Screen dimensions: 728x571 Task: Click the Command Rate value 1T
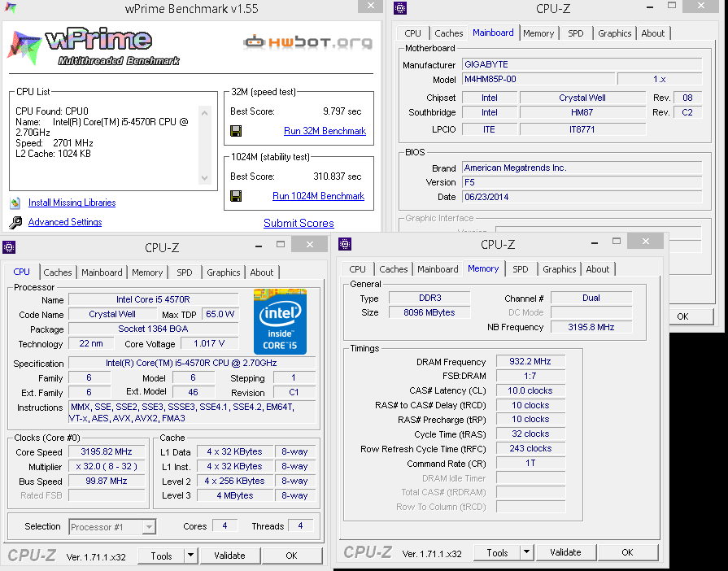pyautogui.click(x=530, y=463)
